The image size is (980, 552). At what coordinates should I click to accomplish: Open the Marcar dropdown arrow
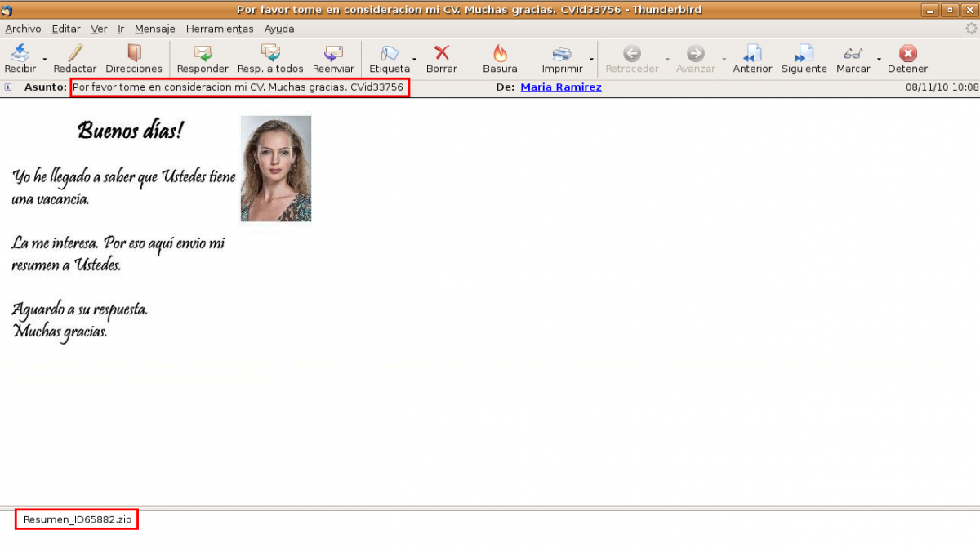point(879,60)
